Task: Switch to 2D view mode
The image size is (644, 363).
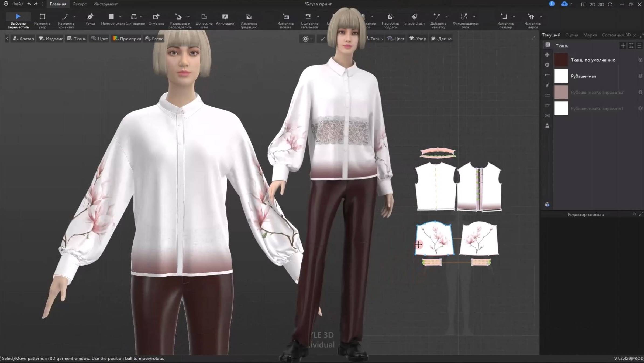Action: point(592,4)
